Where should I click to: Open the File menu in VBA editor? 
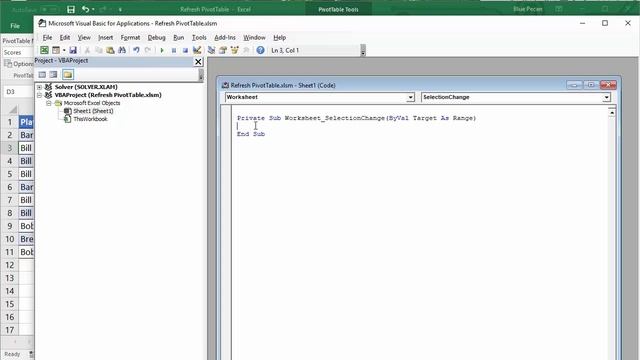[47, 38]
